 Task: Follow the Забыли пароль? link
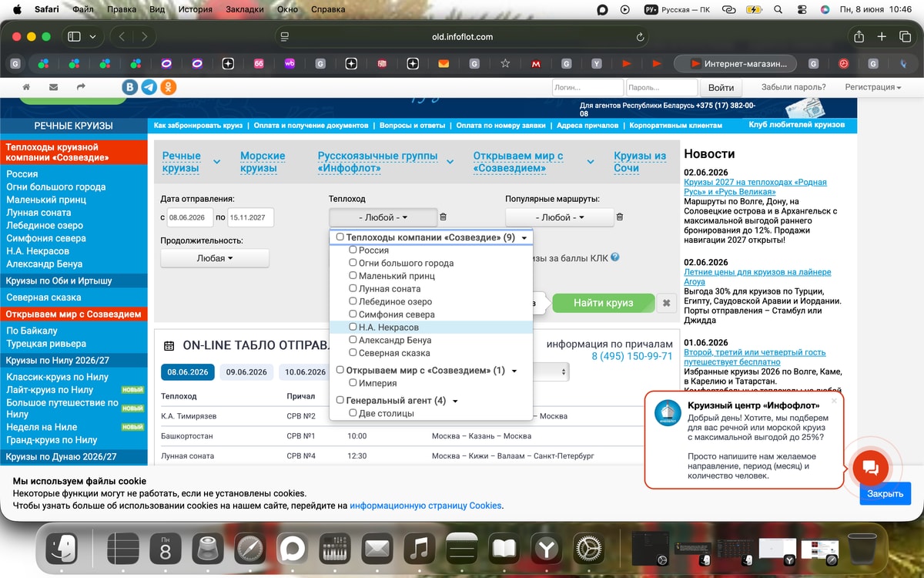793,87
